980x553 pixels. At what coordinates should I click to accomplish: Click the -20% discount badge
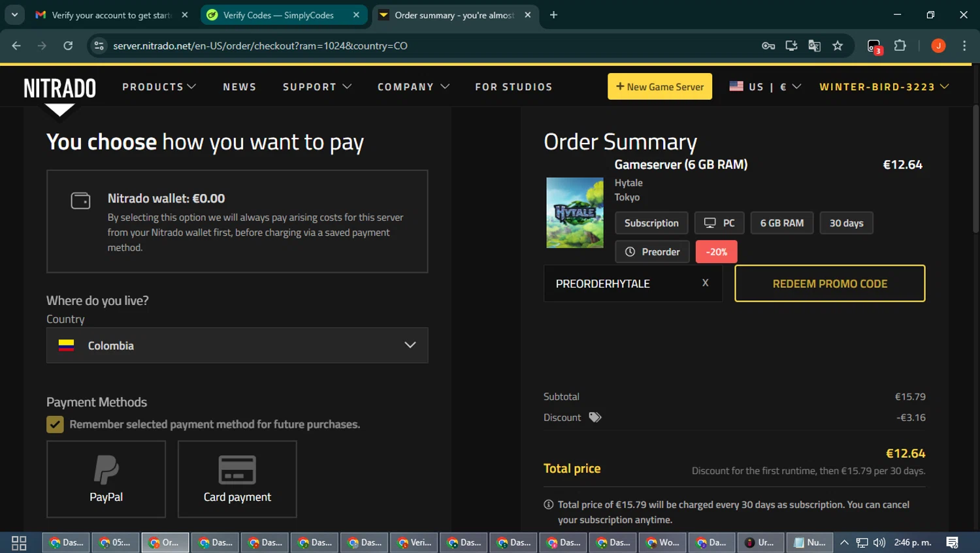(716, 252)
